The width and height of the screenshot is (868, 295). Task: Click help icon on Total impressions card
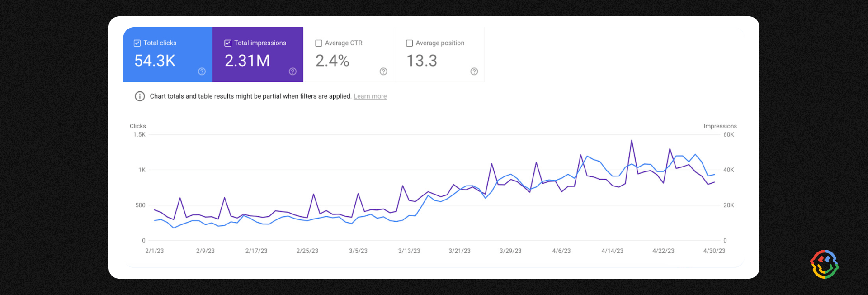click(x=292, y=71)
